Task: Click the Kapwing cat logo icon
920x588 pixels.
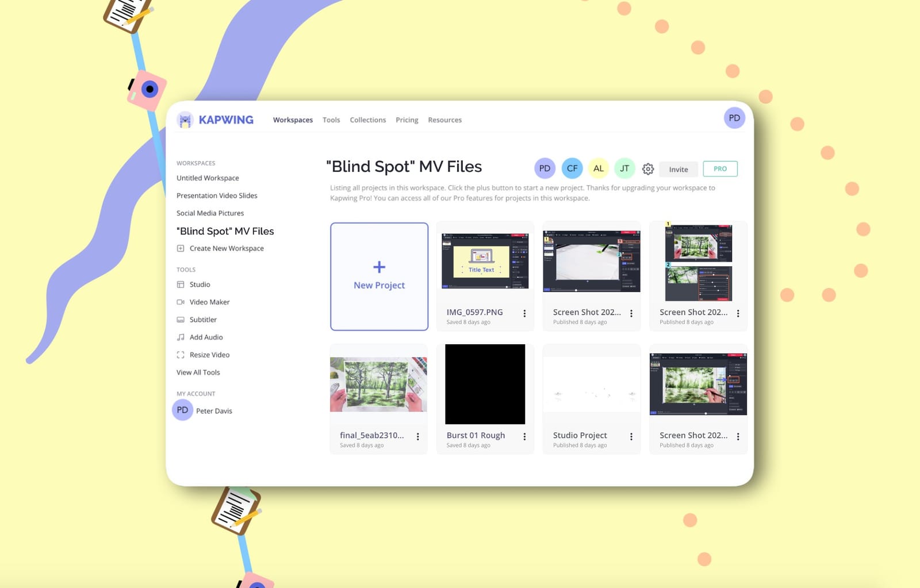Action: click(185, 120)
